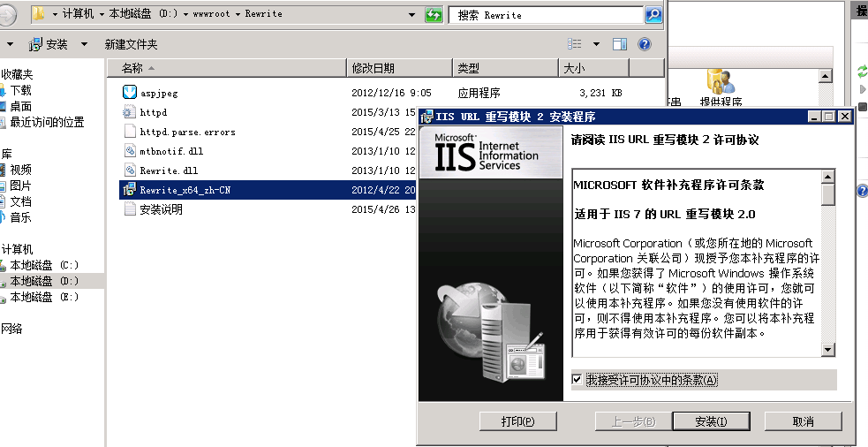
Task: Select 下载 in favorites
Action: 20,90
